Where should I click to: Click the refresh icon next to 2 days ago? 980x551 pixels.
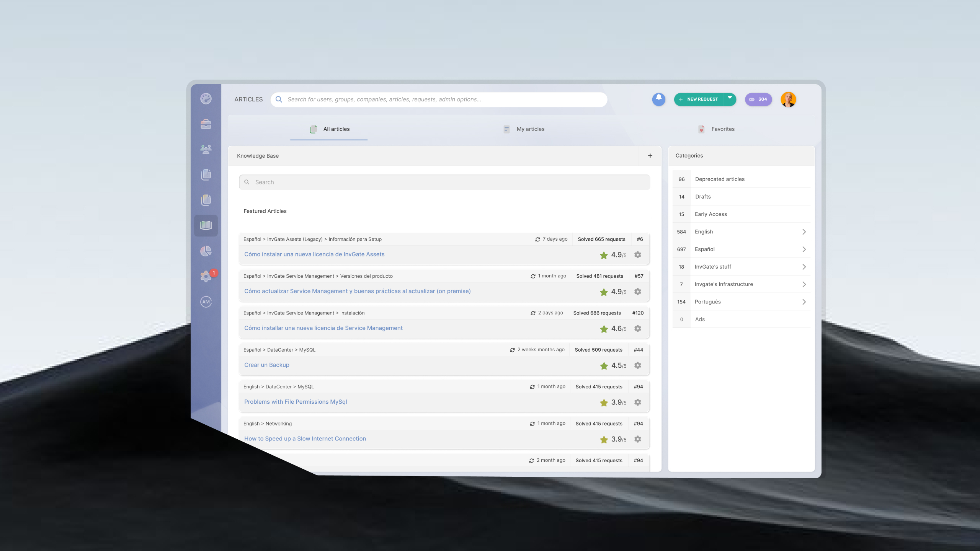pyautogui.click(x=533, y=313)
